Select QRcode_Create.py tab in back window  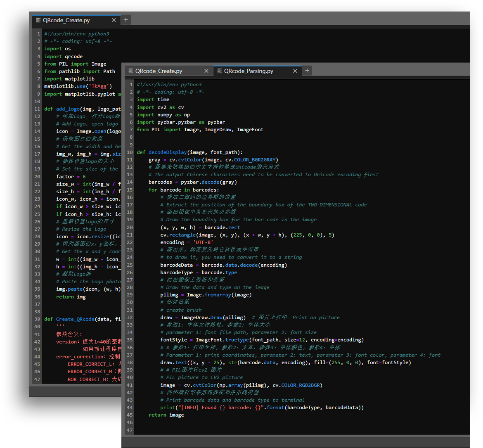click(76, 20)
